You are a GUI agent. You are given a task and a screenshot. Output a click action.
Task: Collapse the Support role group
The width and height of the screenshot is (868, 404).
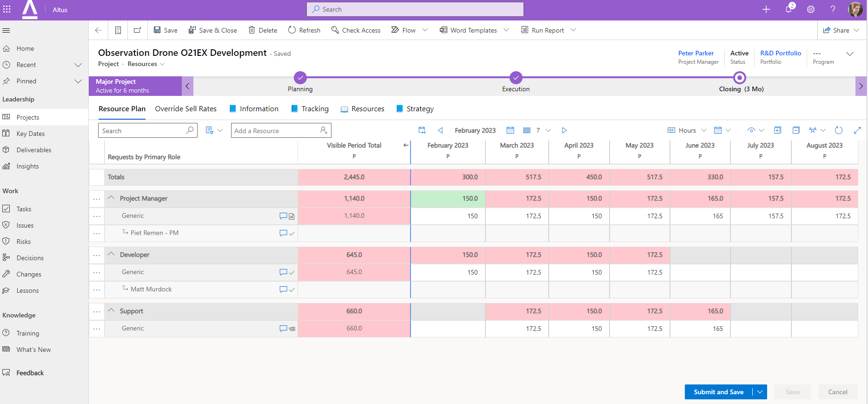[x=111, y=310]
